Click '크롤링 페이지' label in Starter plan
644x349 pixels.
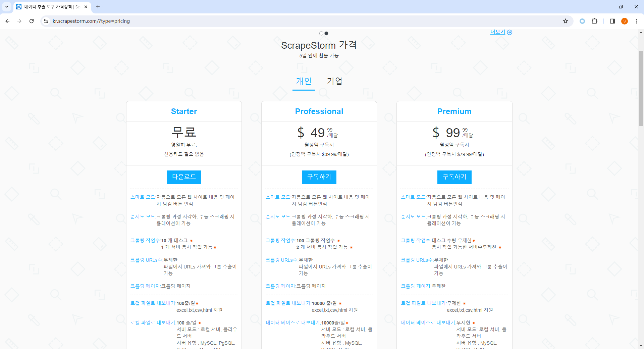(145, 286)
